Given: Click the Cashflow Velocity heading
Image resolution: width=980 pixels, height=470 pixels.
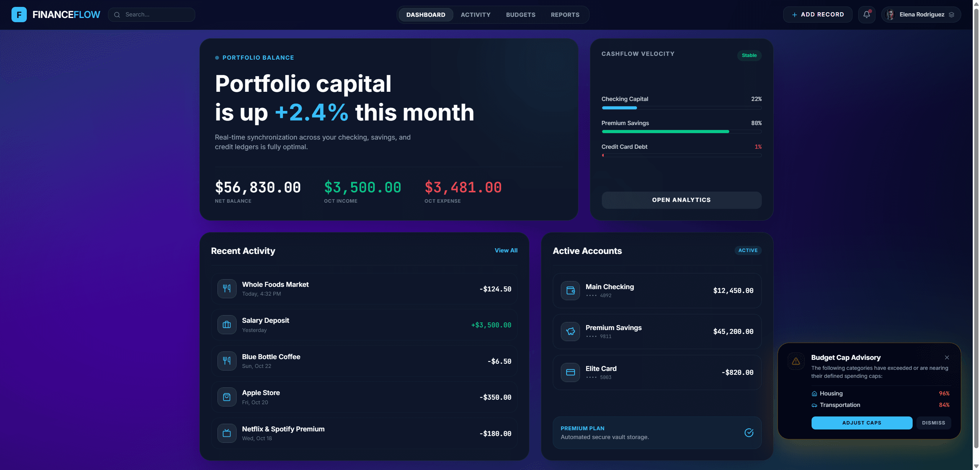Looking at the screenshot, I should [x=638, y=54].
